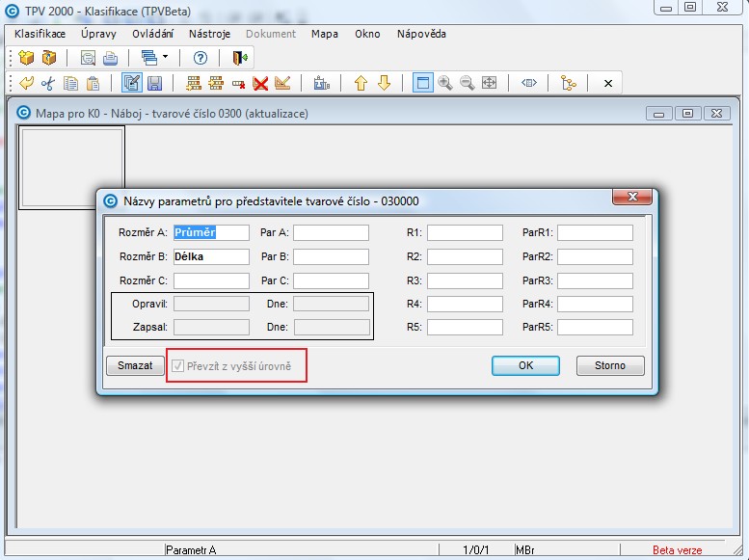
Task: Open the Mapa menu
Action: click(x=325, y=34)
